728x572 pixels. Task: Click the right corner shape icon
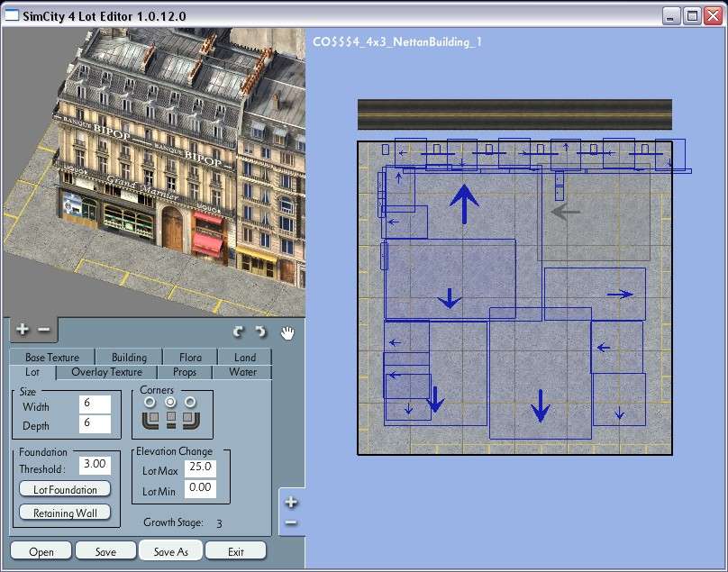191,419
